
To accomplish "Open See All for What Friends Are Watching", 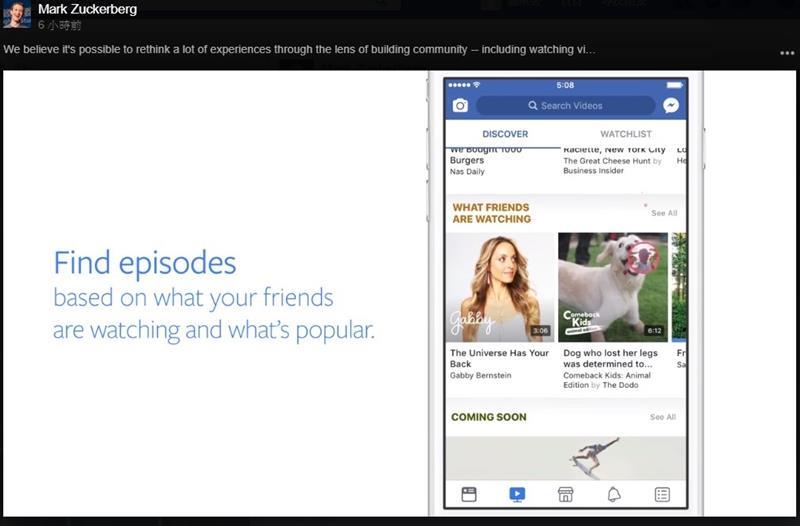I will (x=664, y=213).
